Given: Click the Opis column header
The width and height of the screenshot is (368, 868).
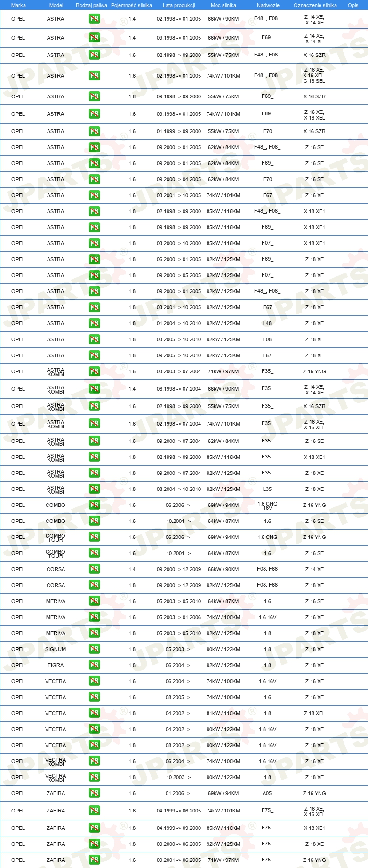Looking at the screenshot, I should (x=353, y=5).
